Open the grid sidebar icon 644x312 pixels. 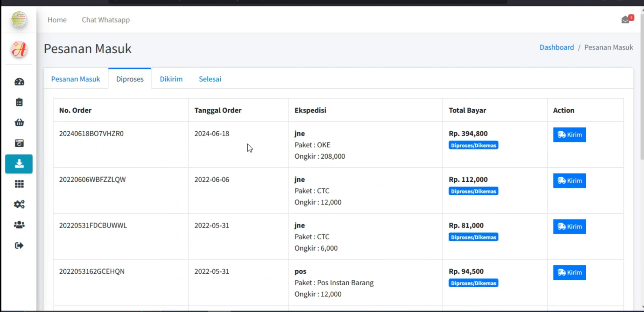(19, 184)
